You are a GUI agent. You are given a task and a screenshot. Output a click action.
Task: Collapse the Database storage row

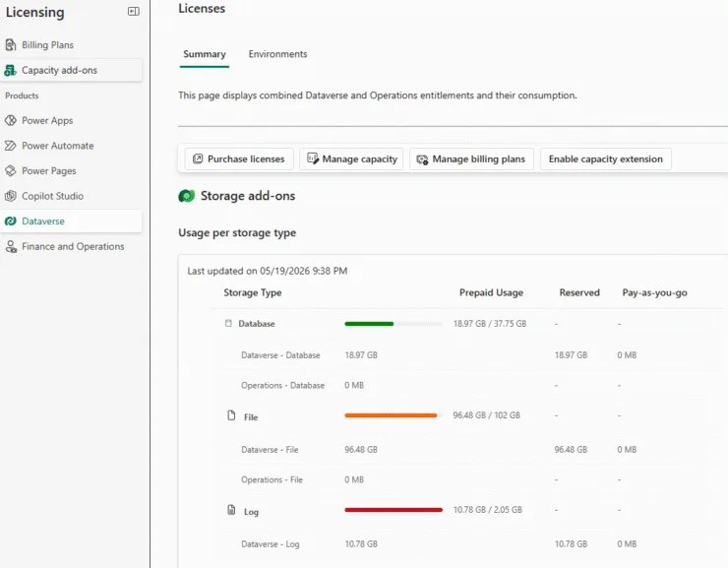tap(228, 323)
